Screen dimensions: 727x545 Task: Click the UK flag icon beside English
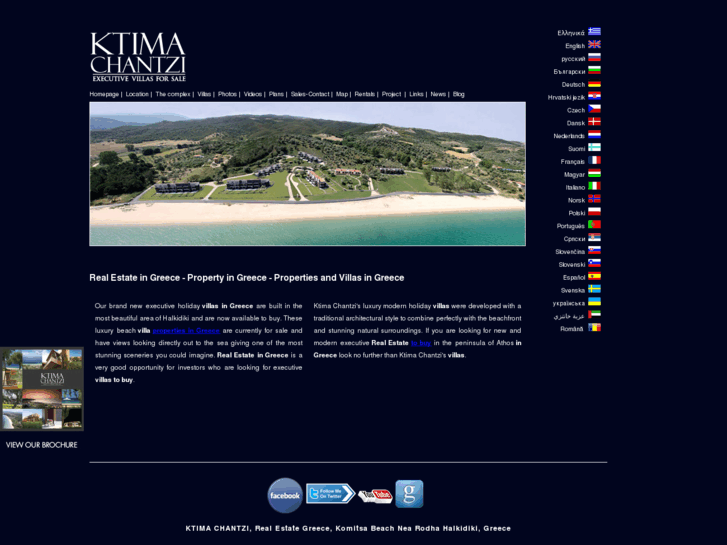pyautogui.click(x=594, y=45)
